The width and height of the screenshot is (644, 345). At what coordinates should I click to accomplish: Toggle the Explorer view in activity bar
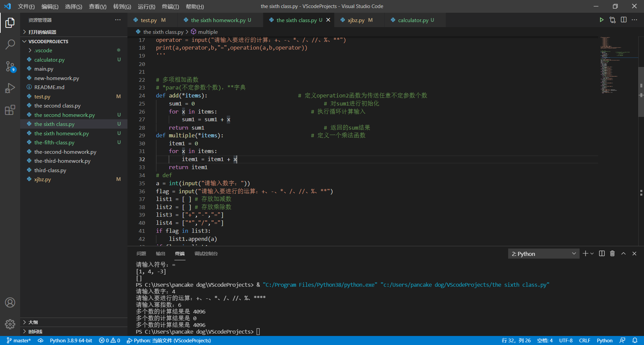[x=10, y=23]
